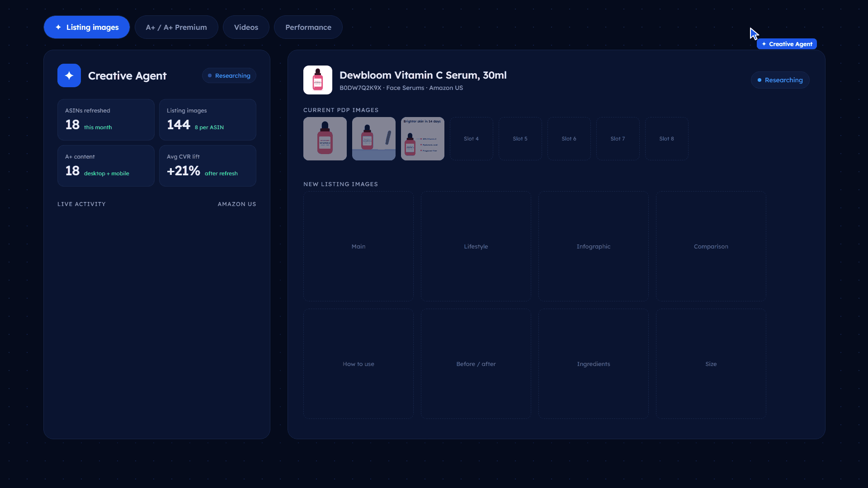868x488 pixels.
Task: Select the Main new listing image tile
Action: coord(359,246)
